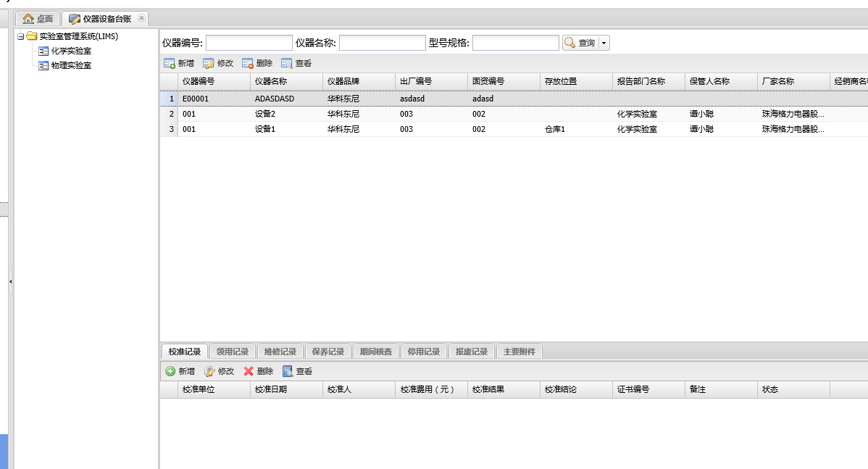Switch to the 桌面 tab
Screen dimensions: 868x469
click(38, 19)
